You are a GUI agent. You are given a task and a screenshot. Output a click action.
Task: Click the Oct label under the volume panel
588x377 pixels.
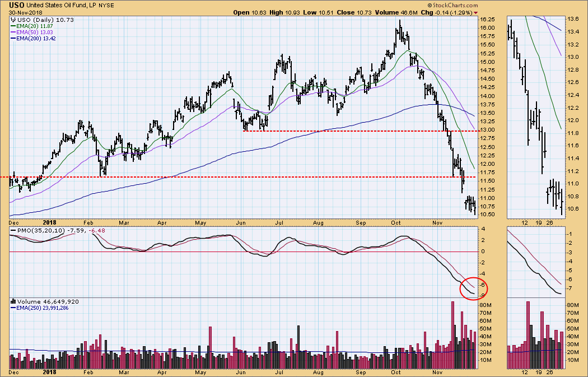[396, 371]
